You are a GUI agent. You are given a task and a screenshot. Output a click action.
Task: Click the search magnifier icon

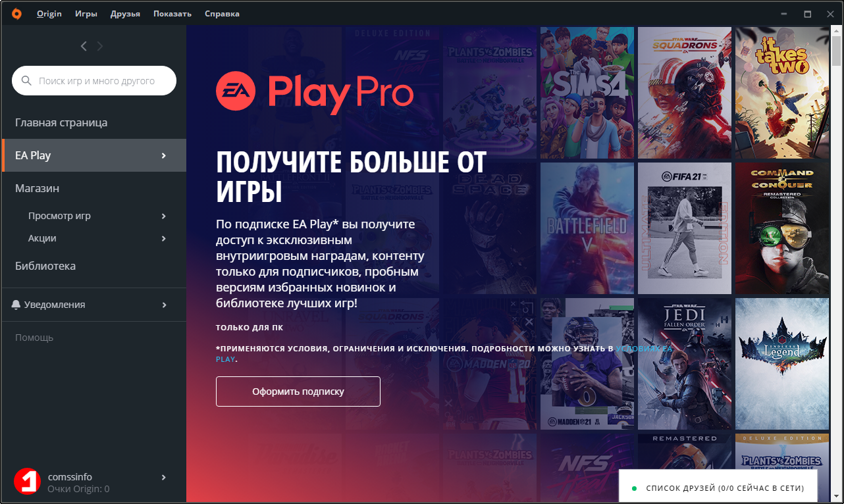[x=26, y=81]
